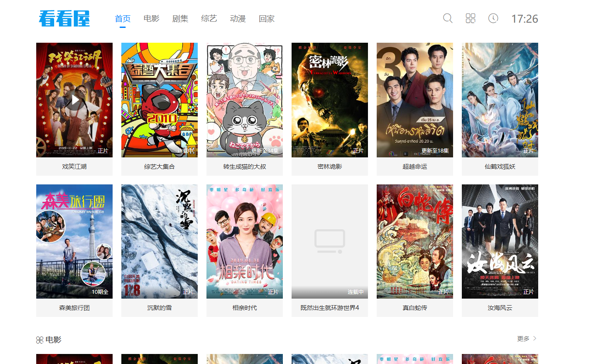This screenshot has height=364, width=598.
Task: Open the 综艺大集合 poster
Action: pos(159,100)
